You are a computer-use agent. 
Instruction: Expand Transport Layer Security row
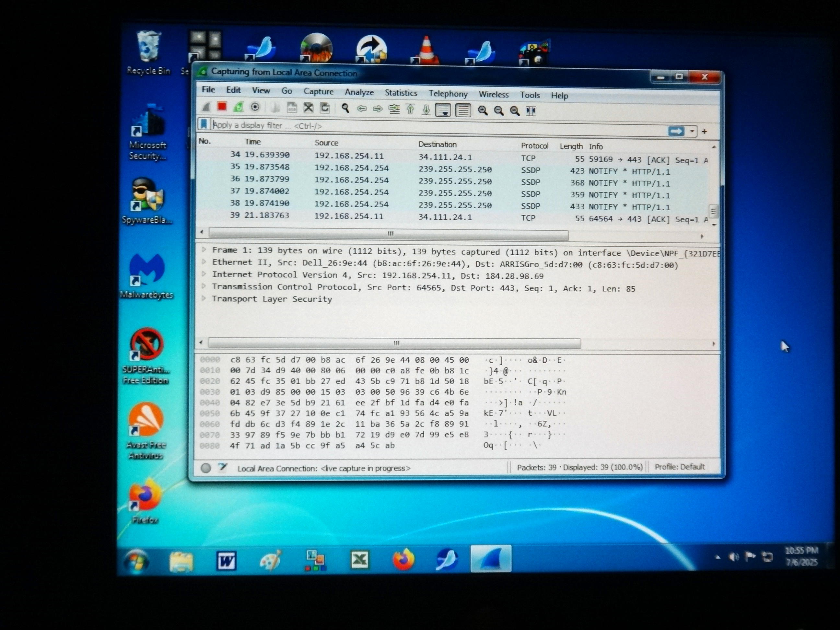(x=204, y=298)
